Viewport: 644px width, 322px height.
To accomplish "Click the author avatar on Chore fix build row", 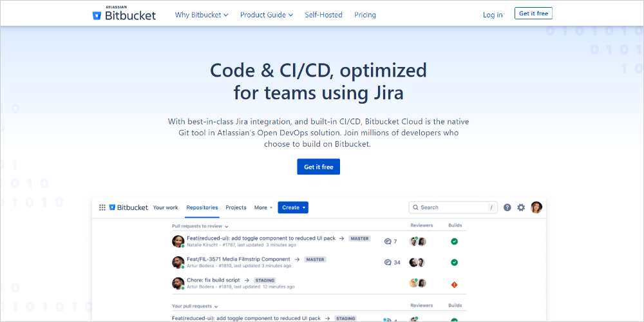I will [x=178, y=283].
